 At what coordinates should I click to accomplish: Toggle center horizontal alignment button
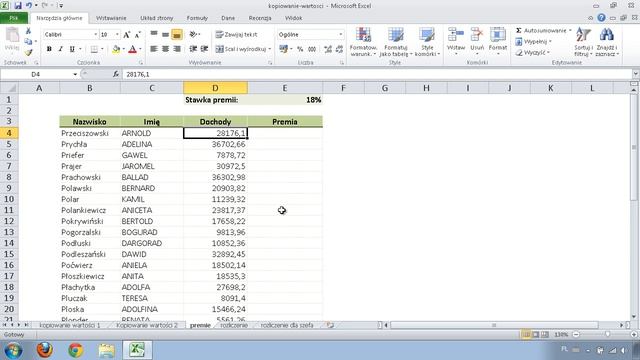(165, 49)
